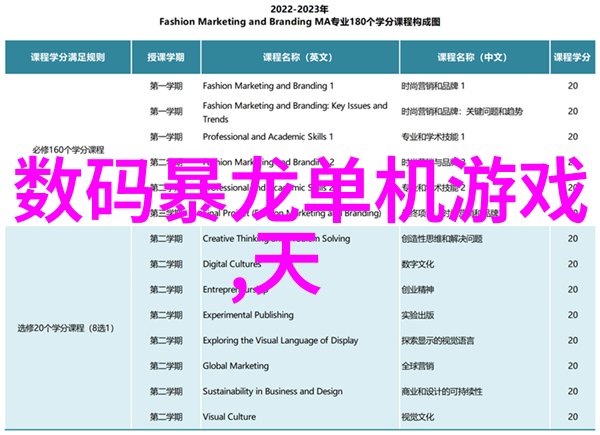Viewport: 600px width, 435px height.
Task: Select the rule label '选修20个学分课程（8选1）'
Action: tap(65, 328)
